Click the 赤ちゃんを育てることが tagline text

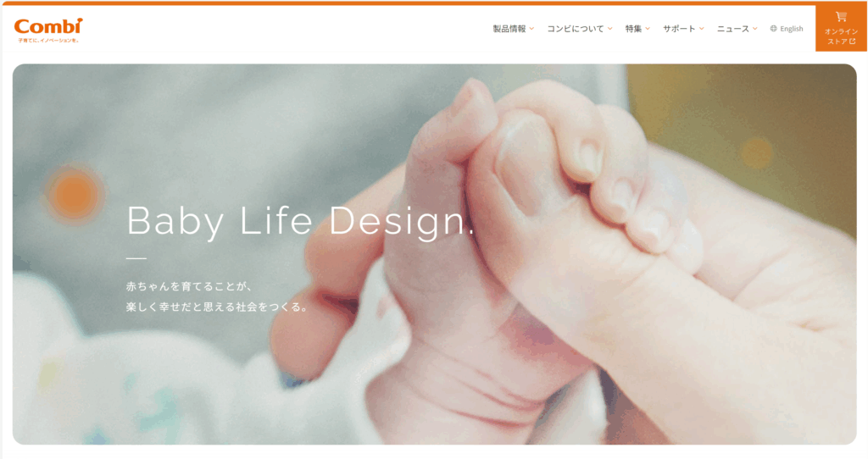189,286
